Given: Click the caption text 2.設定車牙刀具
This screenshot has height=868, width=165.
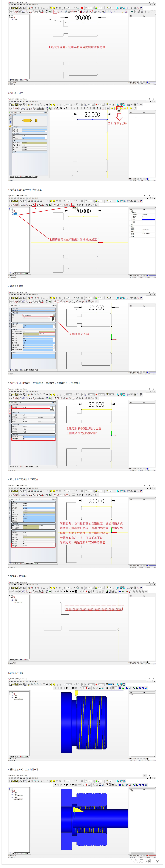Looking at the screenshot, I should tap(15, 93).
